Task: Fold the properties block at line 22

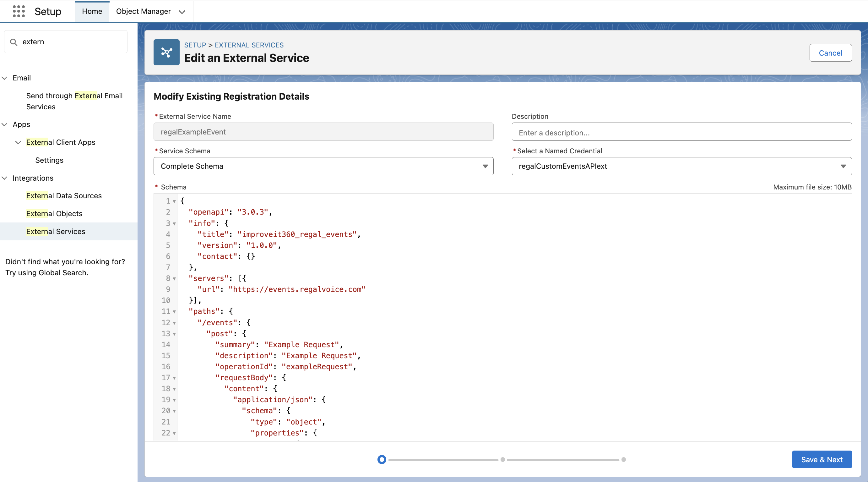Action: (174, 434)
